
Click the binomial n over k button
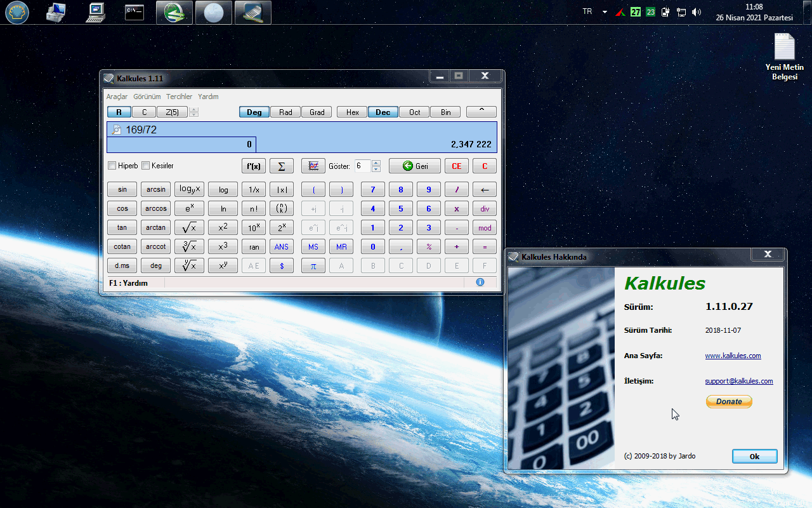click(282, 208)
